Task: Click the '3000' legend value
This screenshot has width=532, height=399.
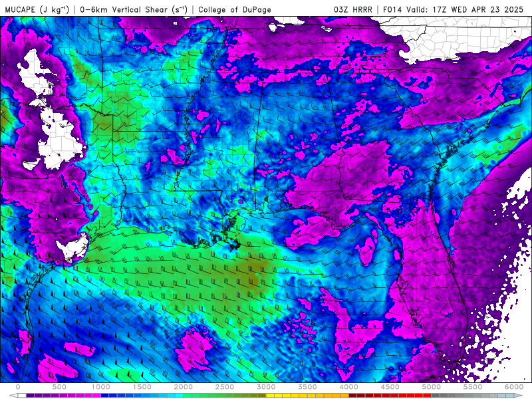Action: pos(266,387)
